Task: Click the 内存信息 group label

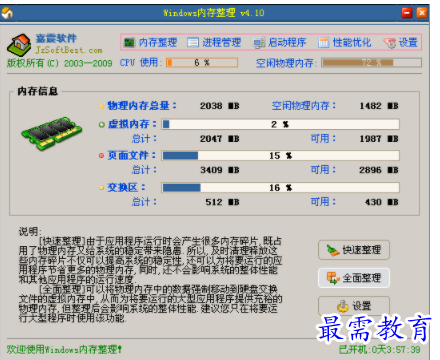Action: [38, 91]
